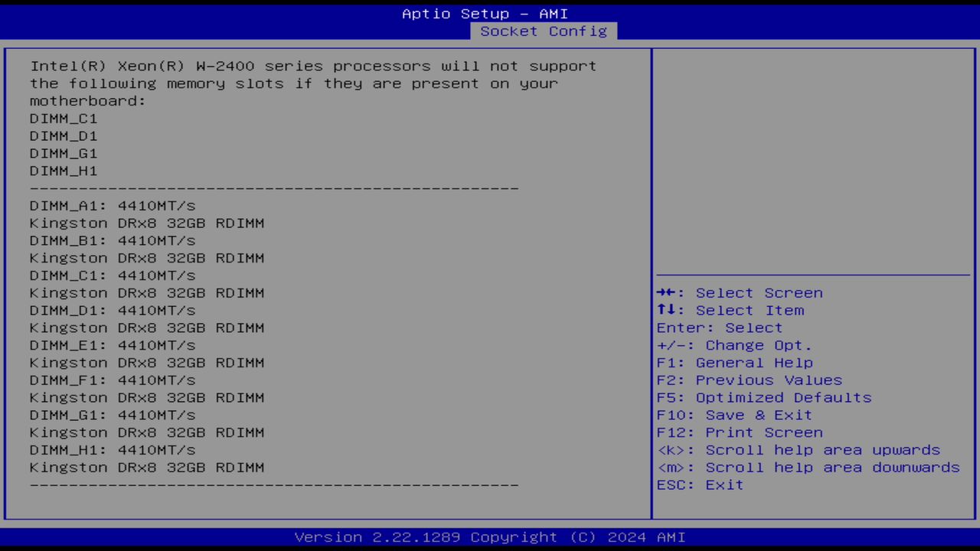Click the Scroll help area downwards hint
This screenshot has height=551, width=980.
pos(808,468)
